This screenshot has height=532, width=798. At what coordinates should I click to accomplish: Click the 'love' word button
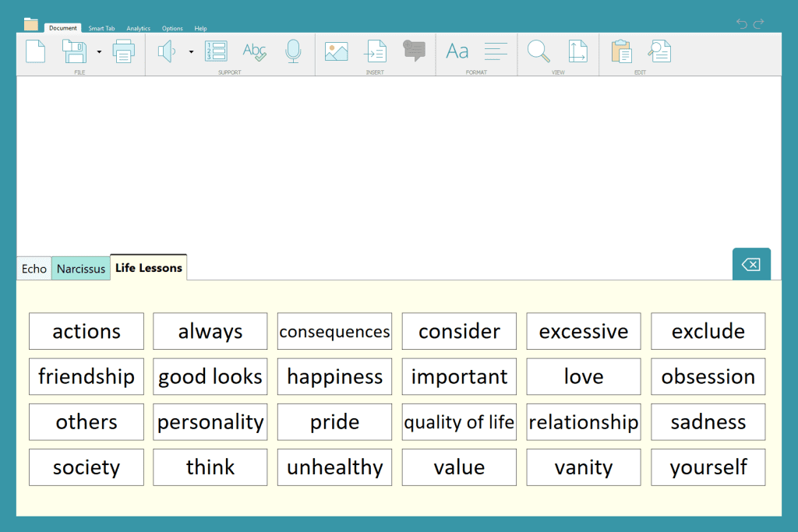(584, 376)
